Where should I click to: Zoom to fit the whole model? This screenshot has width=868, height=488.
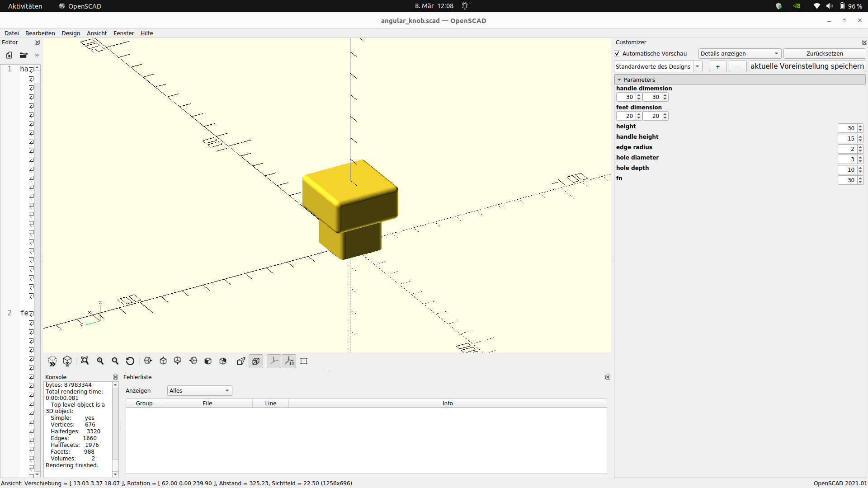(x=85, y=361)
